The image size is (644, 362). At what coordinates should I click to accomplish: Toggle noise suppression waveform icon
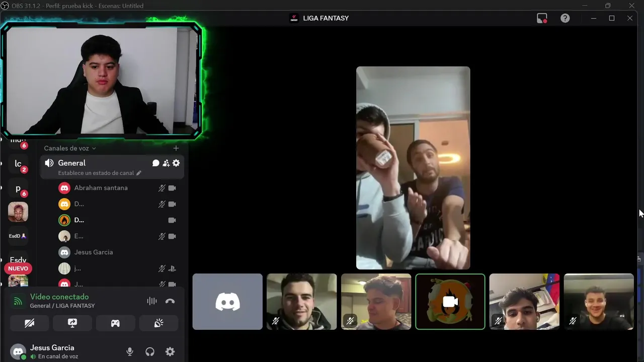[x=151, y=301]
